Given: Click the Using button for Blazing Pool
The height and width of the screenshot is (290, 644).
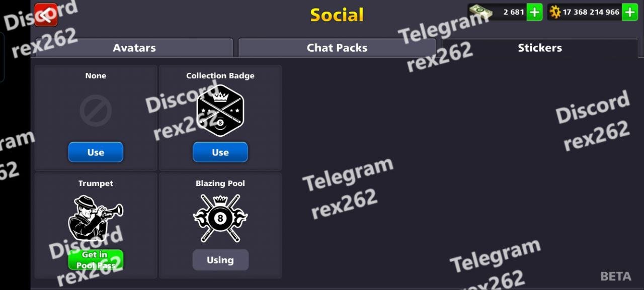Looking at the screenshot, I should [x=220, y=260].
